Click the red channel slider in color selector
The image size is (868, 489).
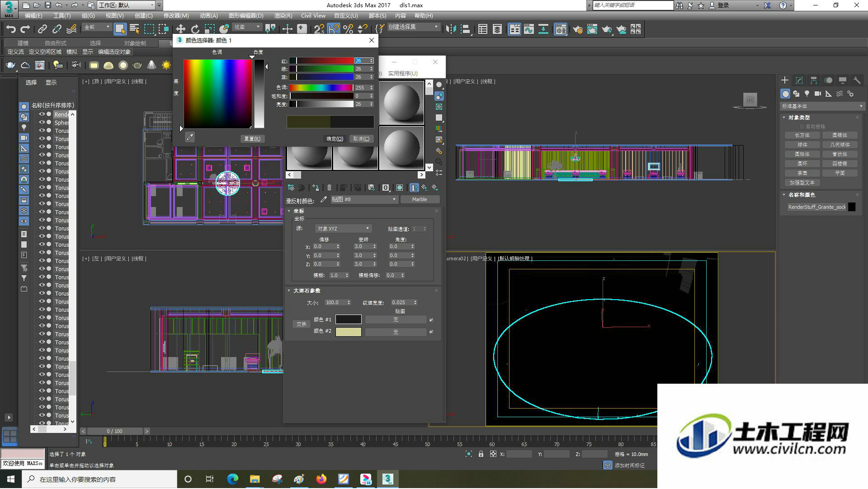321,61
